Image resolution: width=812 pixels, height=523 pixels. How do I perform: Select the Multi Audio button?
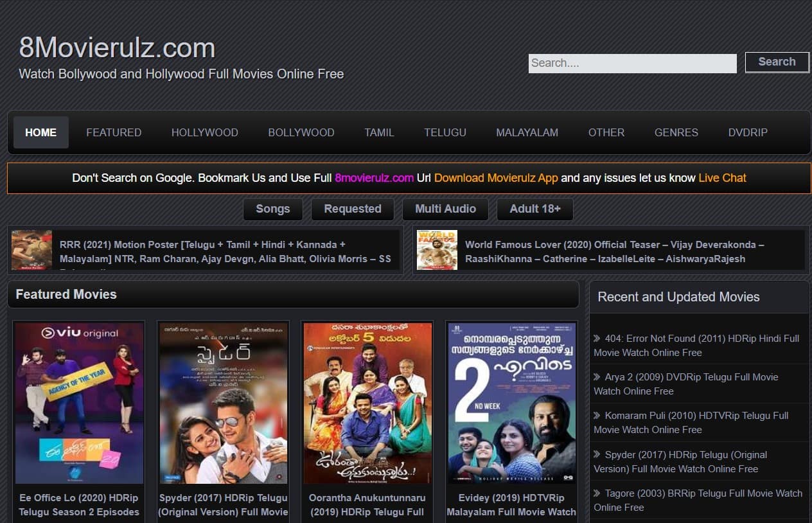pyautogui.click(x=445, y=209)
